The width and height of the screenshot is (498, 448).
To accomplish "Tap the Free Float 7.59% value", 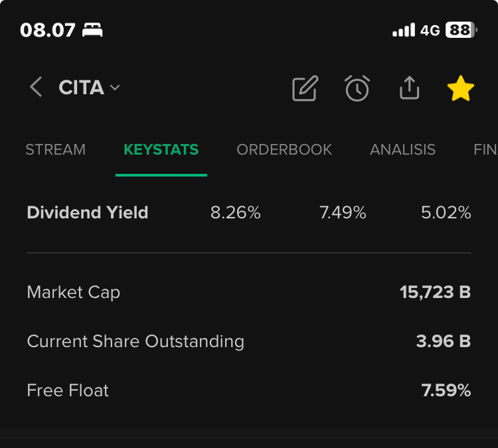I will pos(446,390).
